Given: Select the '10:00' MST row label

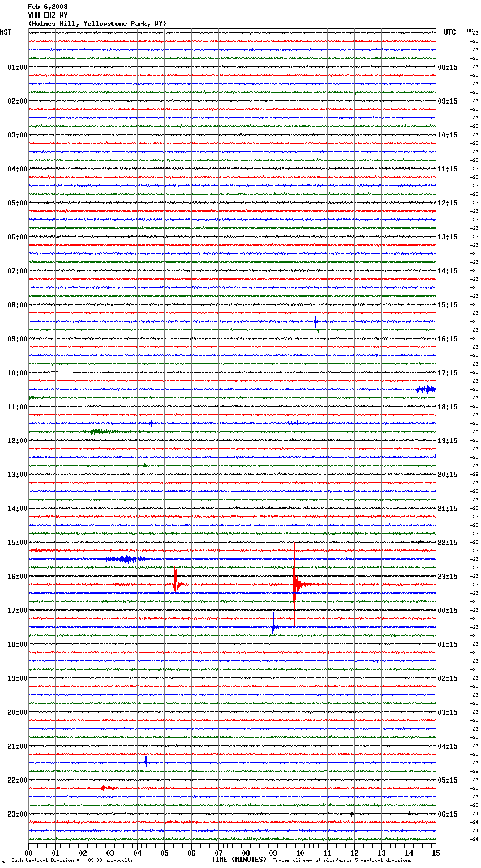Looking at the screenshot, I should click(18, 373).
